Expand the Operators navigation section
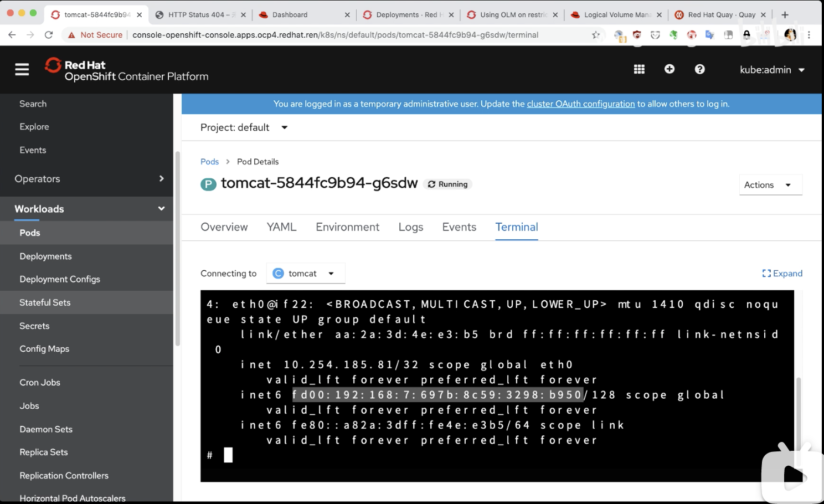 [x=89, y=179]
